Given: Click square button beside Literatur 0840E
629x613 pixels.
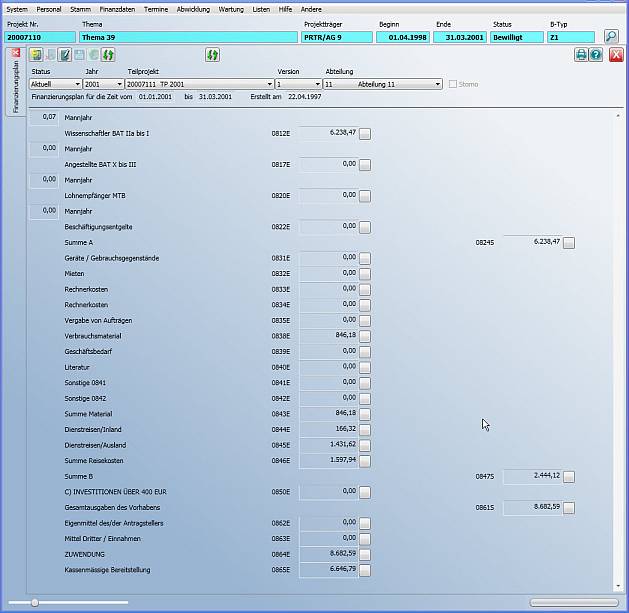Looking at the screenshot, I should click(365, 367).
